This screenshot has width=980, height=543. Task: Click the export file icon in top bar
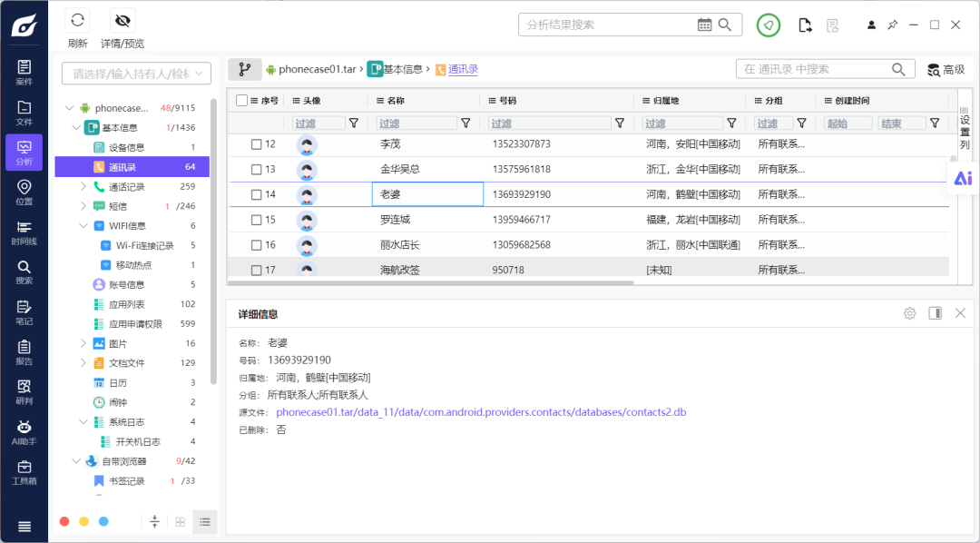click(x=805, y=25)
